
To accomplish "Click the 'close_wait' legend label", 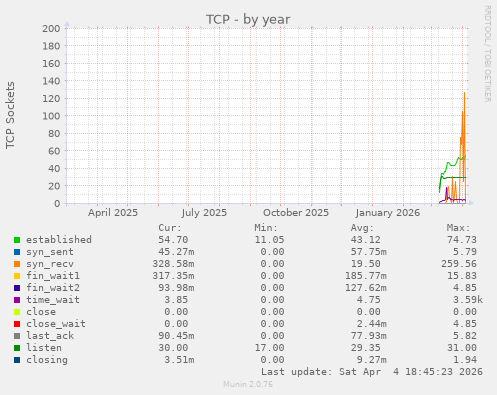I will [56, 324].
